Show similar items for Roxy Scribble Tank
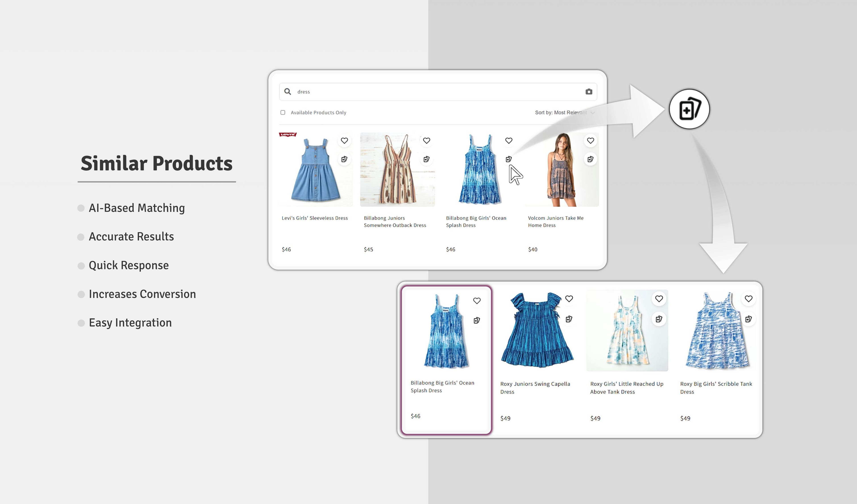The image size is (857, 504). (748, 319)
